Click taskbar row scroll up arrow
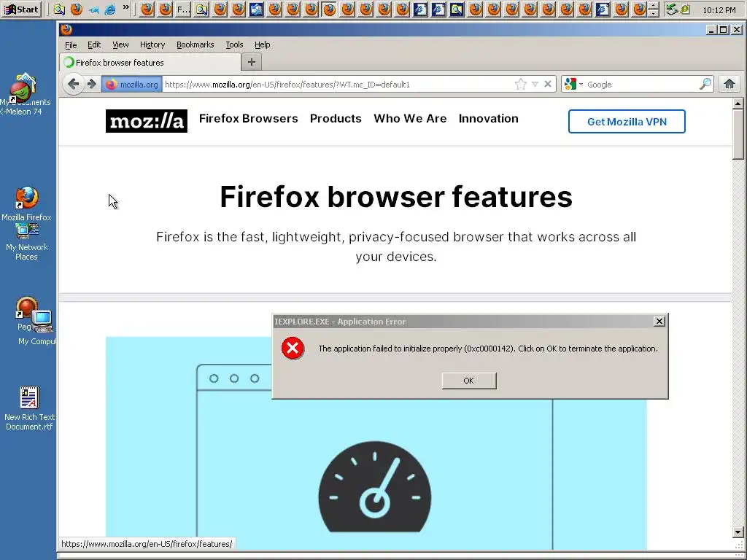This screenshot has height=560, width=747. [654, 5]
